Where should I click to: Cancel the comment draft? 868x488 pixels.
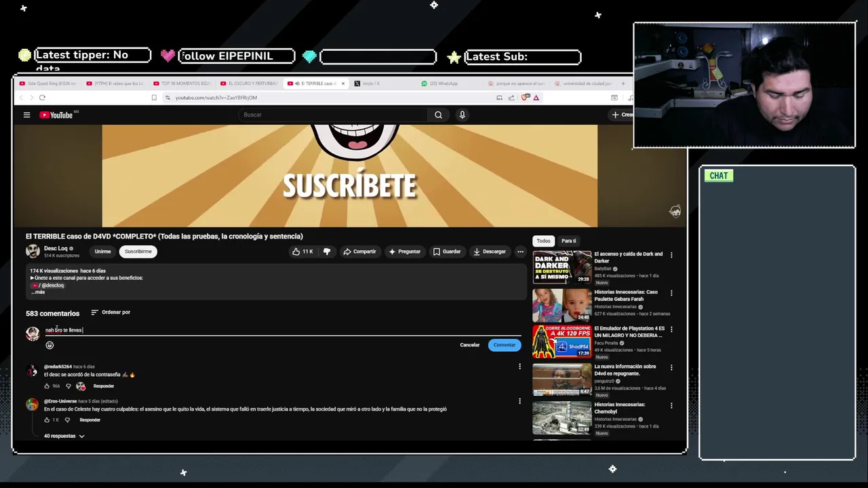(x=470, y=345)
